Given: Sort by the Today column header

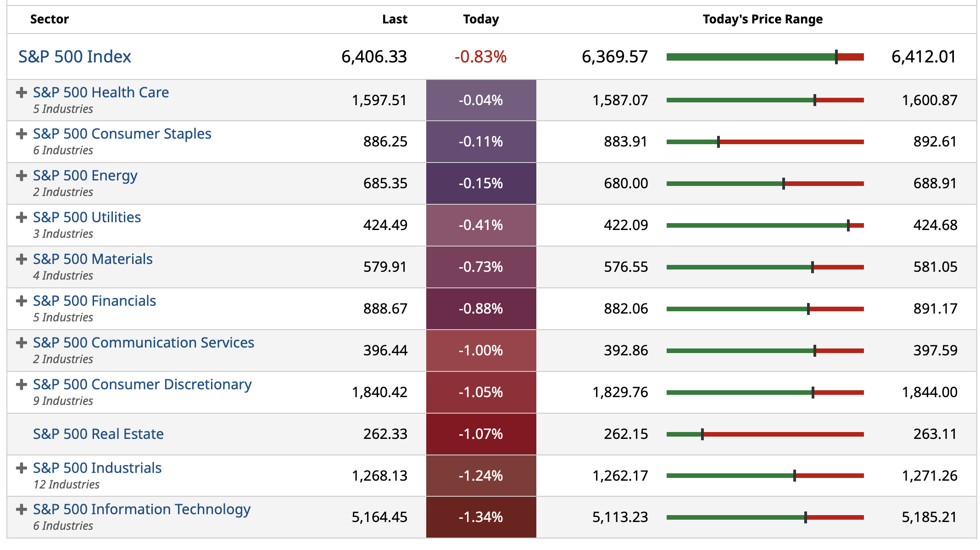Looking at the screenshot, I should 481,19.
